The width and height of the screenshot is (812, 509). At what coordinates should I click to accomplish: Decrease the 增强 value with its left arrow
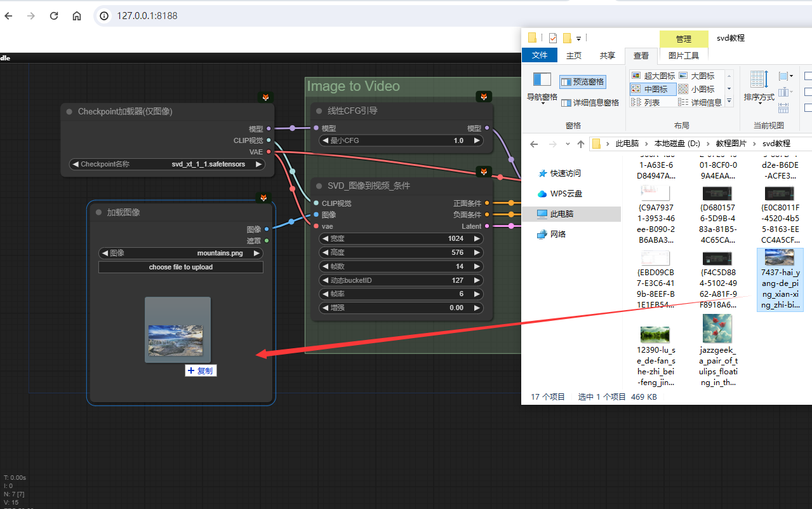[x=325, y=308]
